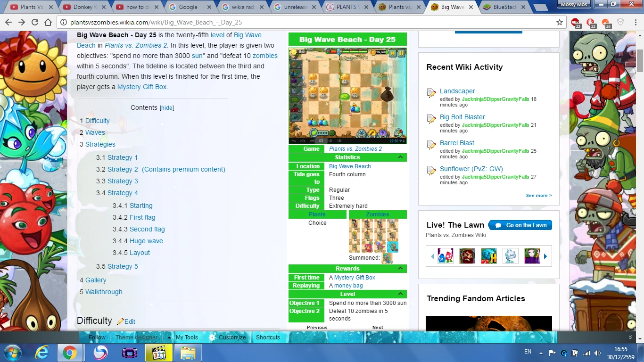This screenshot has width=644, height=362.
Task: Jump to Strategy 3 in Contents
Action: 123,181
